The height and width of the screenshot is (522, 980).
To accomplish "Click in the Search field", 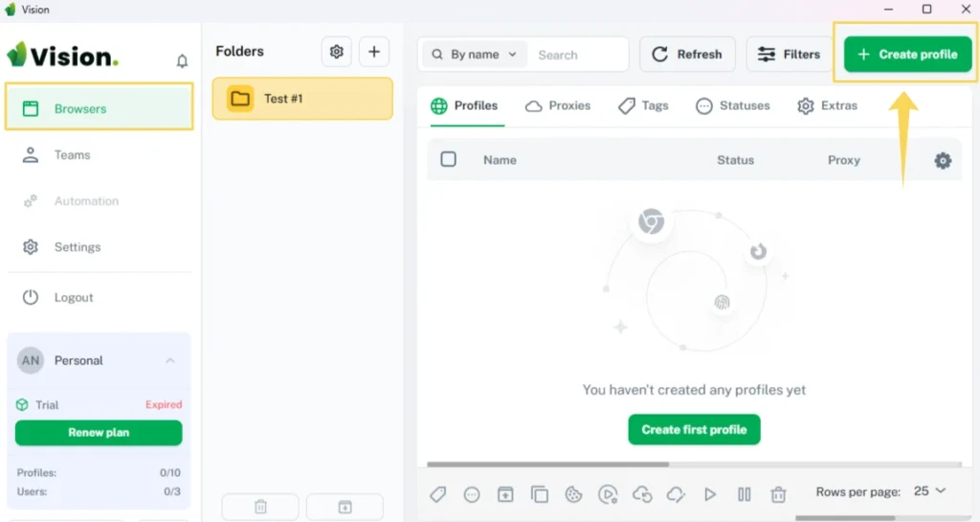I will (x=579, y=55).
